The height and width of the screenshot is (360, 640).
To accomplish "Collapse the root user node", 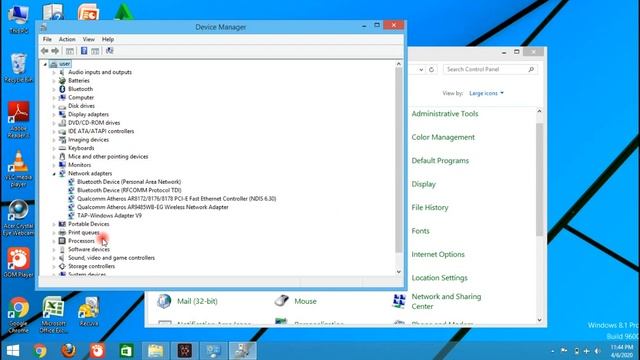I will click(45, 64).
